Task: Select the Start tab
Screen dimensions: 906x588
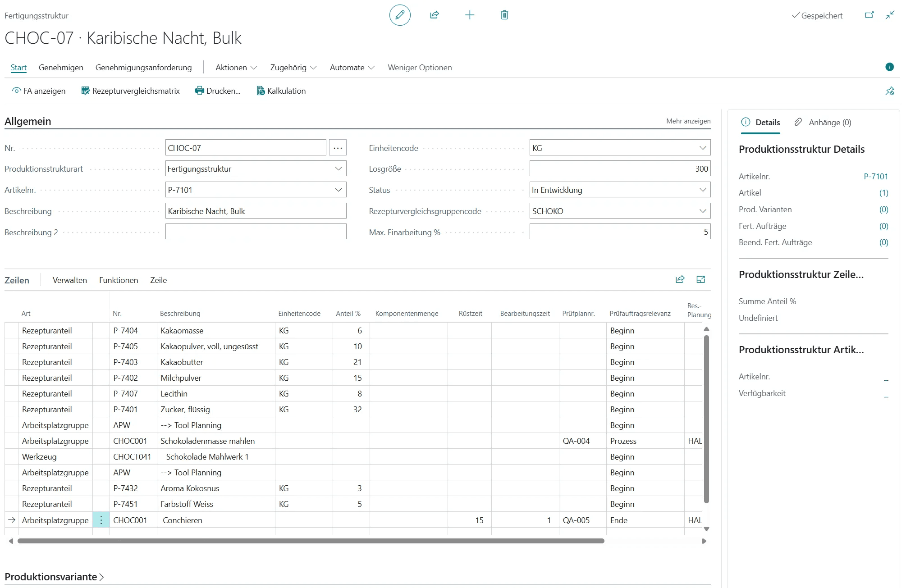Action: (18, 68)
